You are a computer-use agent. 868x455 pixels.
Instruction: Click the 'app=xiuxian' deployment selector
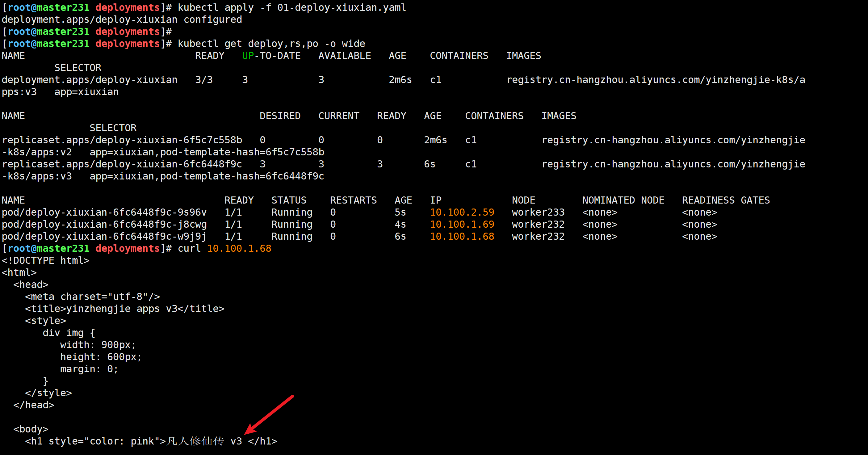tap(86, 92)
